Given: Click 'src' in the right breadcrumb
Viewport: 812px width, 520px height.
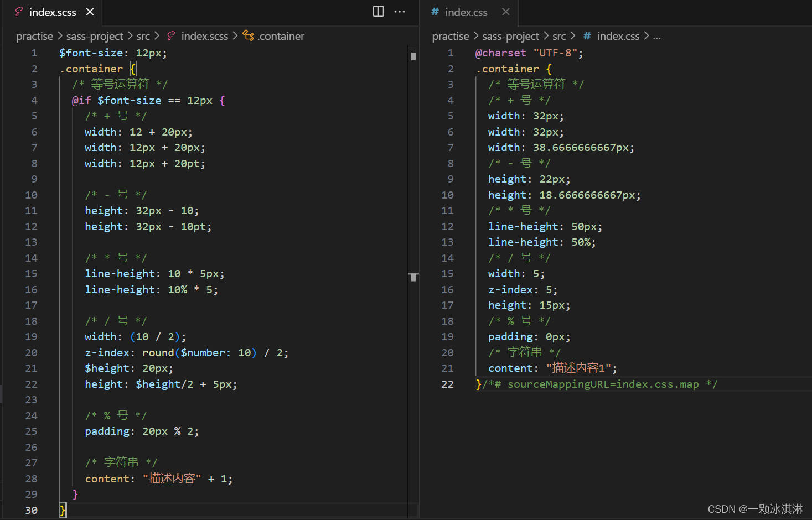Looking at the screenshot, I should (x=559, y=36).
